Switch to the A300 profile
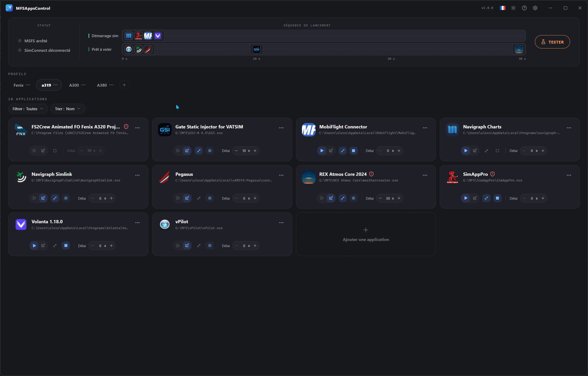 (74, 85)
